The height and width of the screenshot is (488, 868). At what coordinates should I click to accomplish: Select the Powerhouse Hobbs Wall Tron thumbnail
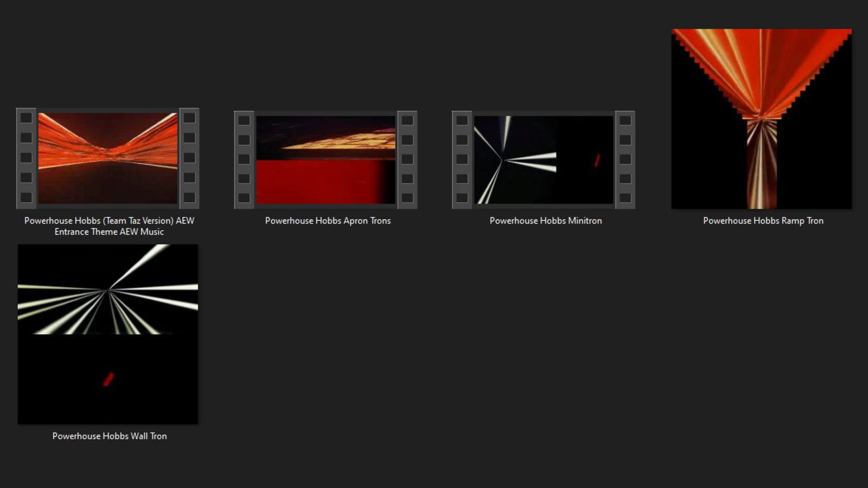pyautogui.click(x=108, y=334)
